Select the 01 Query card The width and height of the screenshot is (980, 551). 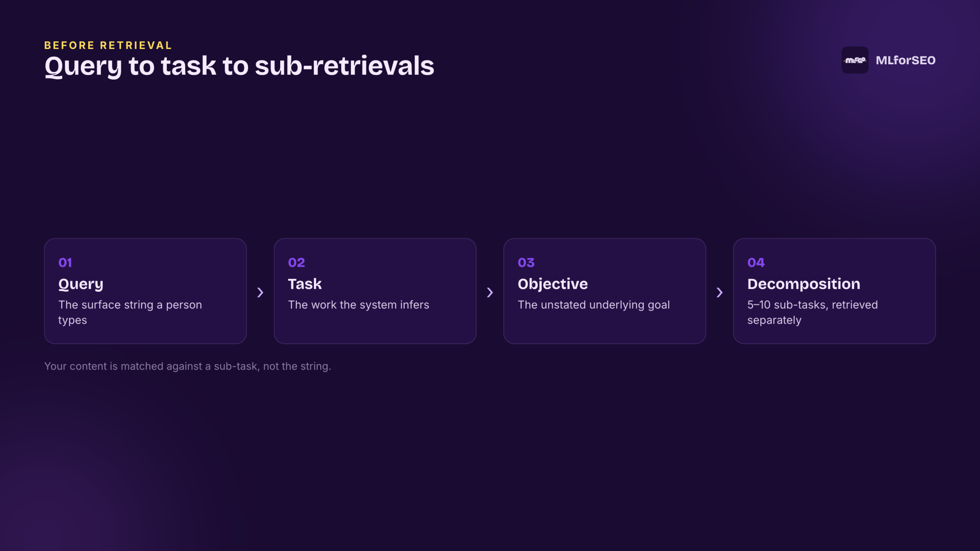[145, 291]
